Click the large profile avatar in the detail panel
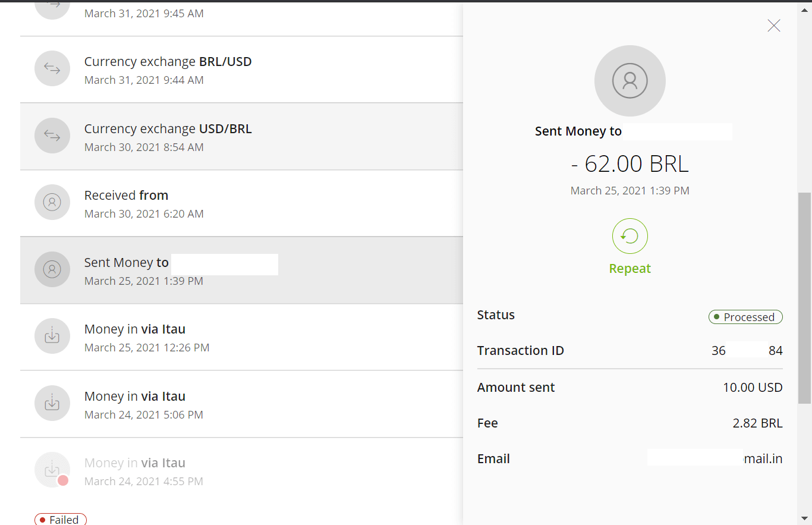The image size is (812, 525). (630, 81)
